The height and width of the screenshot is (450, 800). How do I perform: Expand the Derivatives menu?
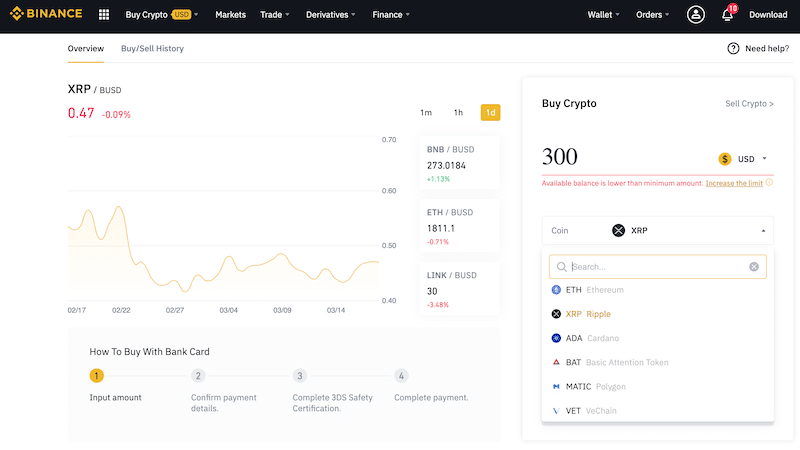331,15
